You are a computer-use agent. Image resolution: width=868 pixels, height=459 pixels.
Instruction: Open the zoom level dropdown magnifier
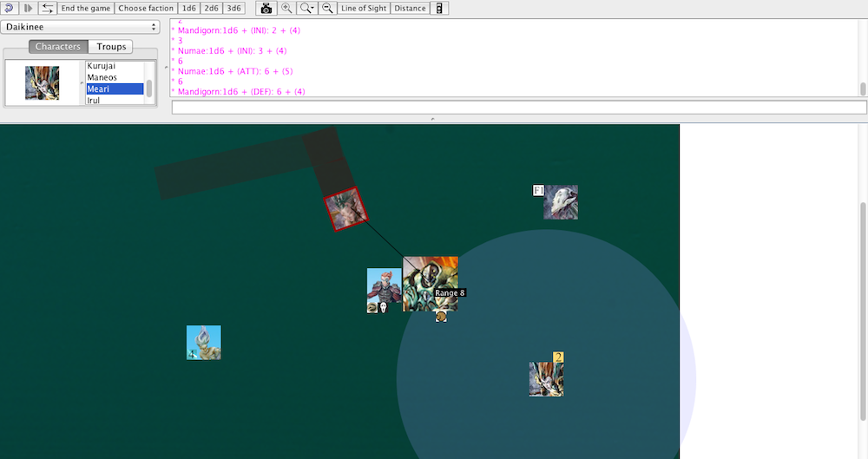click(x=306, y=8)
